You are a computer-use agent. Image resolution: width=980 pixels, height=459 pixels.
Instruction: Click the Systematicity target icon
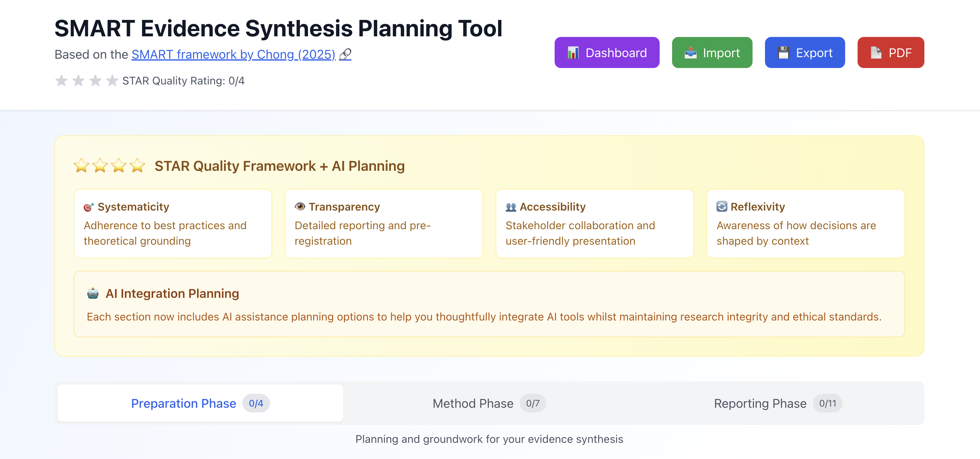89,207
